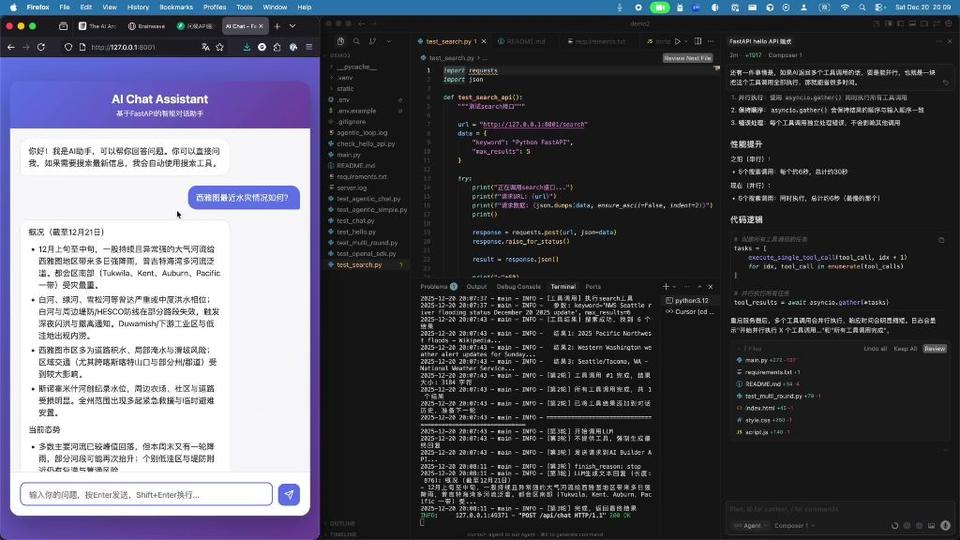Open .env.example in the explorer
Viewport: 960px width, 540px height.
(356, 111)
